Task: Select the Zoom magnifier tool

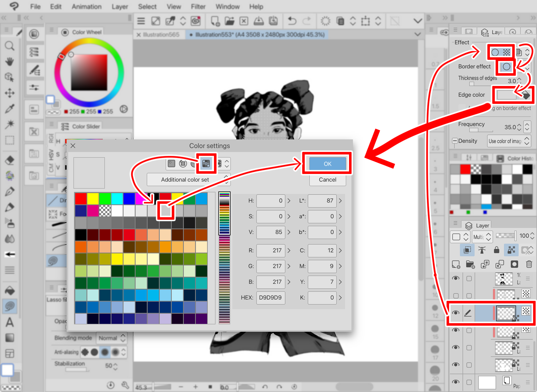Action: click(10, 46)
